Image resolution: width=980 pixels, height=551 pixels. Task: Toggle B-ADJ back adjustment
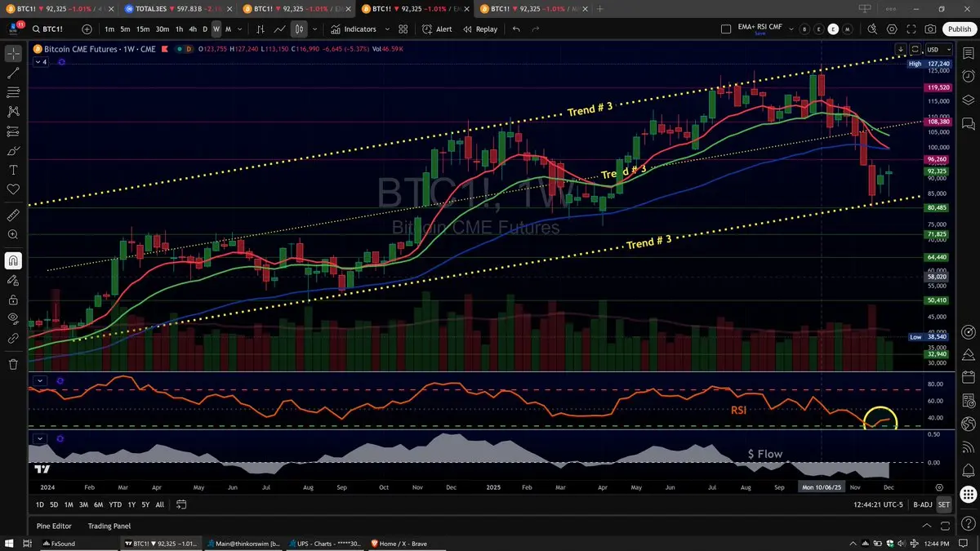(922, 504)
